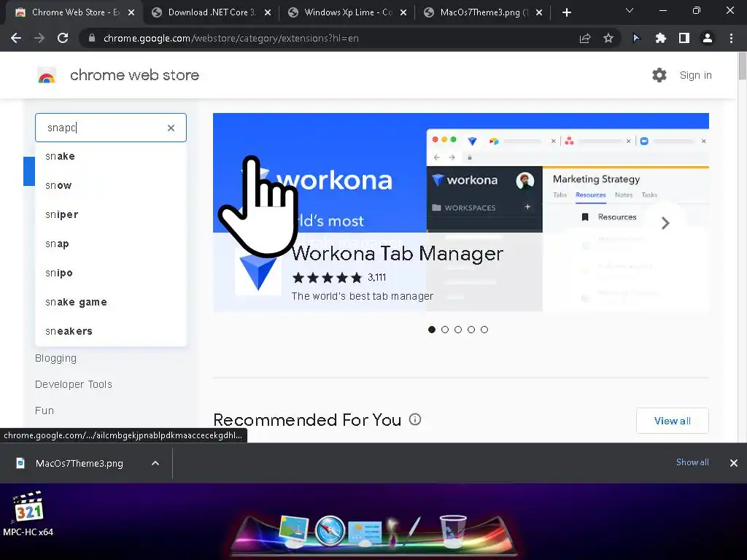Bookmark this page with the star icon
Image resolution: width=747 pixels, height=560 pixels.
point(608,38)
